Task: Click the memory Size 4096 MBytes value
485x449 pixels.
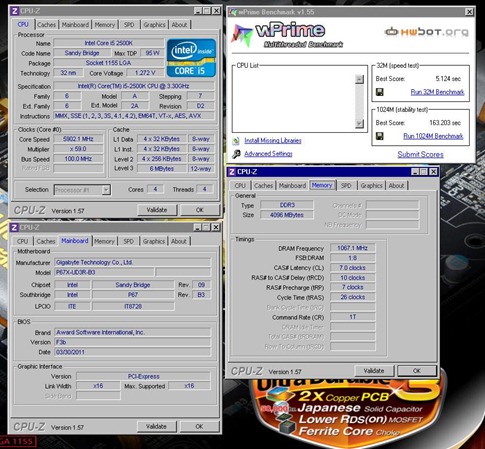Action: tap(287, 215)
